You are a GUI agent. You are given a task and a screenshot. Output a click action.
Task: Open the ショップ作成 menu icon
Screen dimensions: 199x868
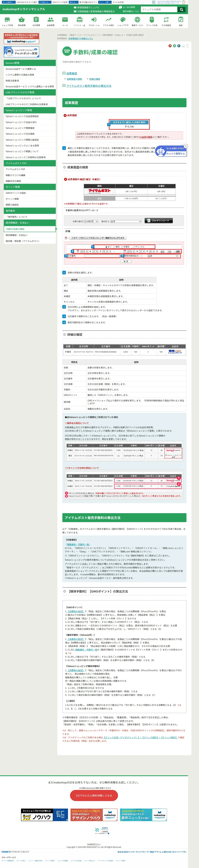tap(7, 20)
